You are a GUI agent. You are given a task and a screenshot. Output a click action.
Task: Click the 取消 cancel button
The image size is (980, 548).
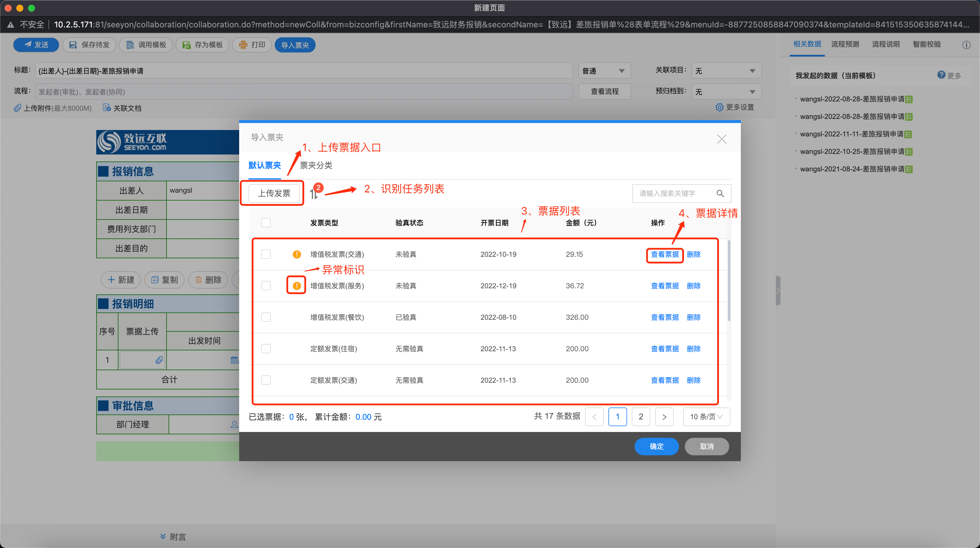(x=706, y=446)
